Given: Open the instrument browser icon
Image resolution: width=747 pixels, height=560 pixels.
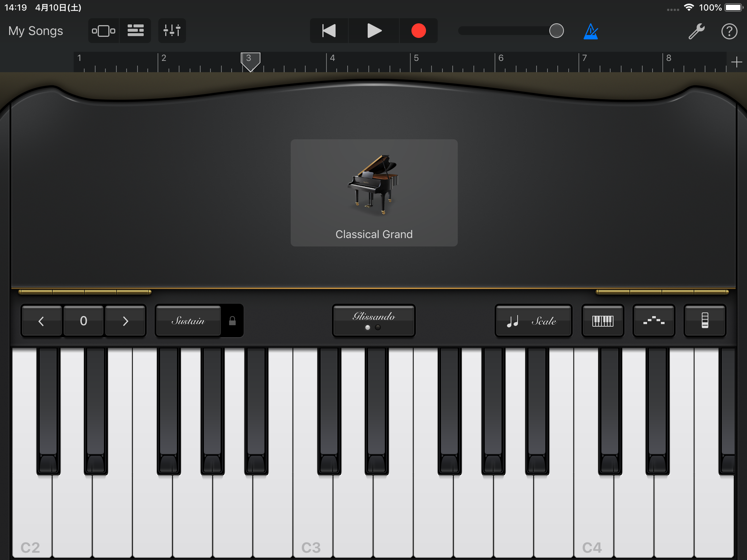Looking at the screenshot, I should [x=104, y=31].
